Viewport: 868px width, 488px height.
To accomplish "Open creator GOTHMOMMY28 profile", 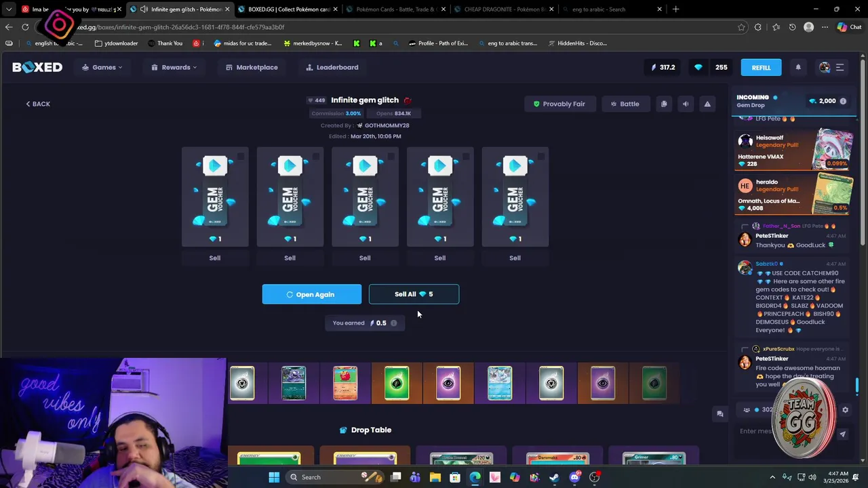I will [x=387, y=125].
